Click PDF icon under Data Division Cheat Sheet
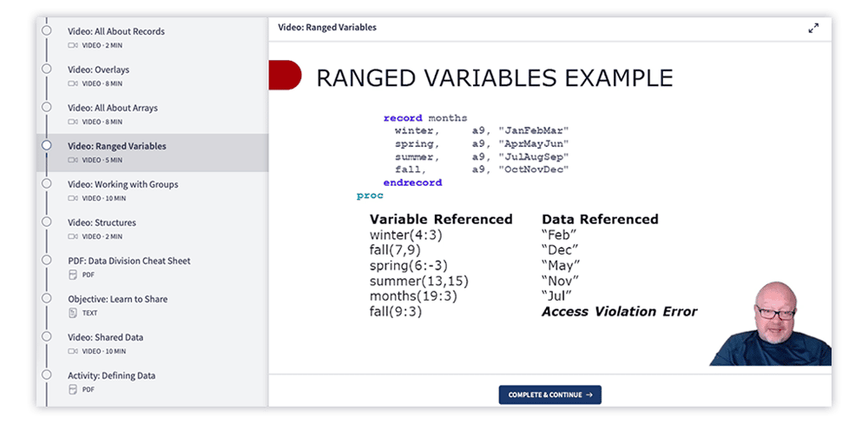This screenshot has width=868, height=424. click(x=73, y=275)
